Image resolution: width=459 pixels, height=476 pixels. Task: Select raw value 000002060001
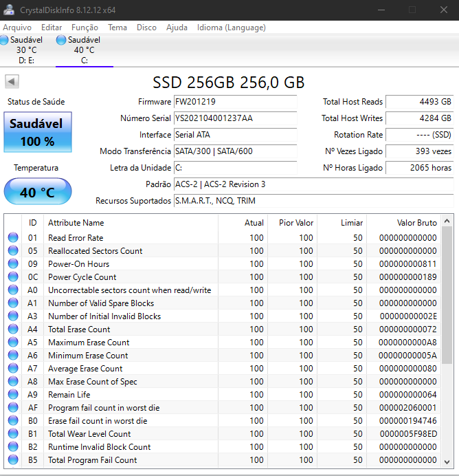(407, 408)
